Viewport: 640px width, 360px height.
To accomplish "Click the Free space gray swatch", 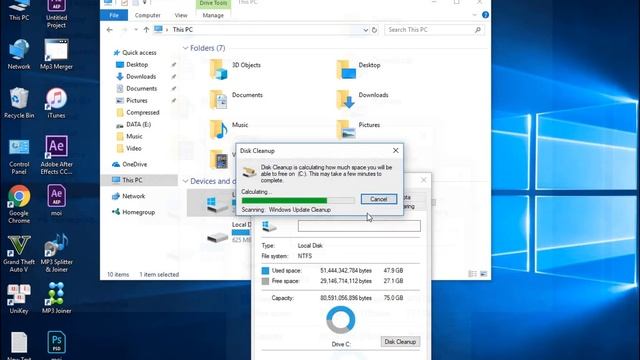I will [x=265, y=281].
